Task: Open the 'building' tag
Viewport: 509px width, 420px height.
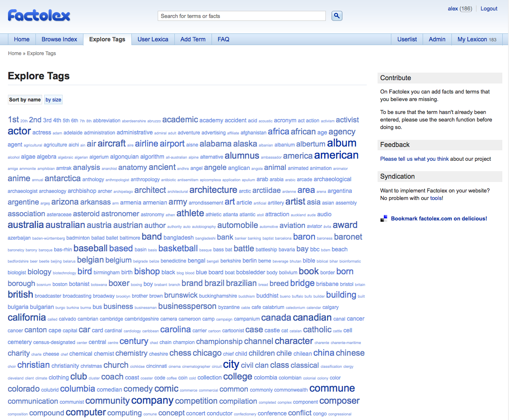Action: [x=341, y=295]
